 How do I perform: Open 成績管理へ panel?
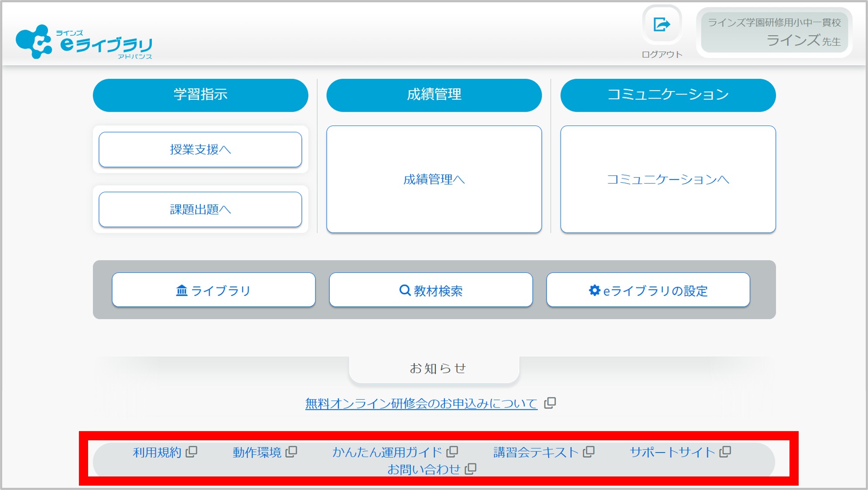pyautogui.click(x=434, y=179)
